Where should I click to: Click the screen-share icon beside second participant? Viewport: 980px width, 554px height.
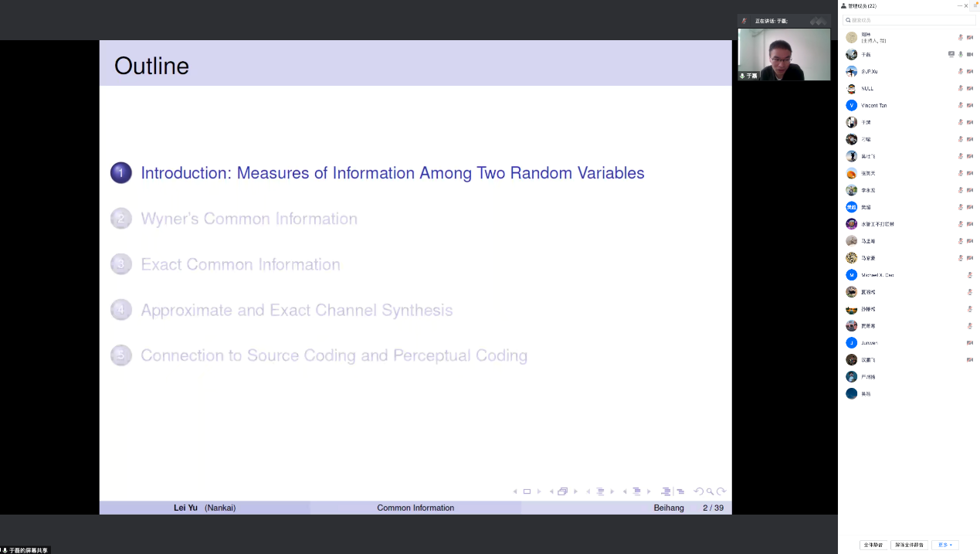(951, 54)
